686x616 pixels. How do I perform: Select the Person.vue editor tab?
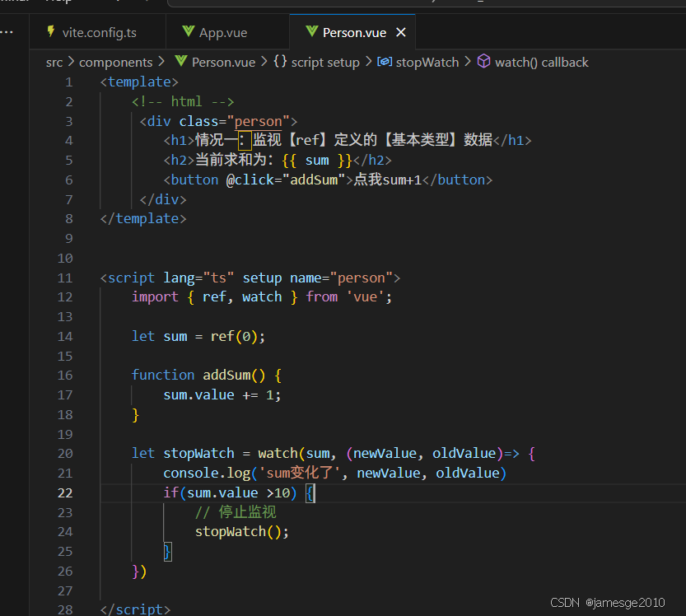coord(352,32)
